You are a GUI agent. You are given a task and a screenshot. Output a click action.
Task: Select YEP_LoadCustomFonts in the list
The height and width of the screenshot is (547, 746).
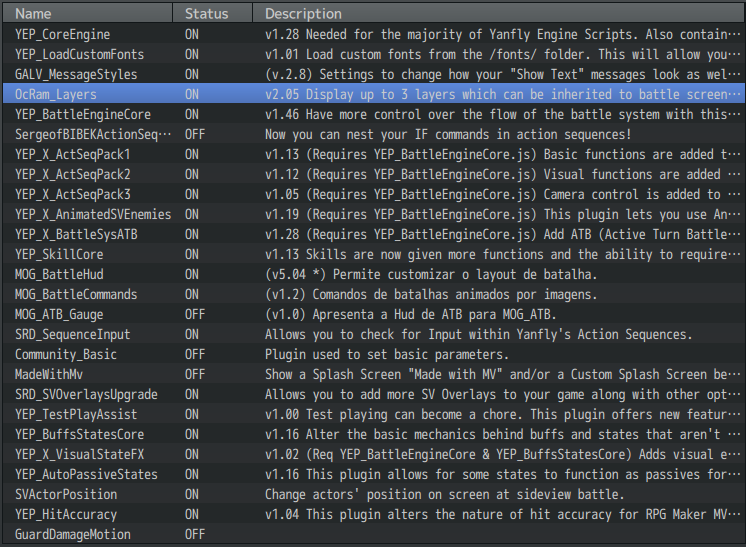click(79, 54)
